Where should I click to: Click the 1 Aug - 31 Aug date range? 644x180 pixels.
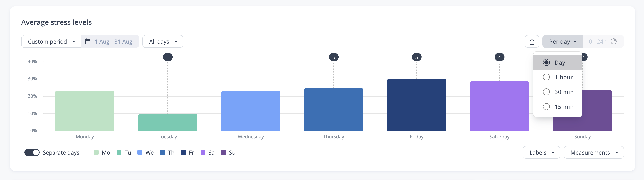(113, 41)
